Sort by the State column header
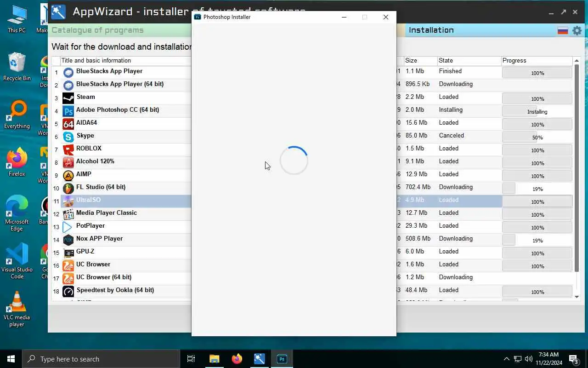This screenshot has height=368, width=588. coord(469,61)
